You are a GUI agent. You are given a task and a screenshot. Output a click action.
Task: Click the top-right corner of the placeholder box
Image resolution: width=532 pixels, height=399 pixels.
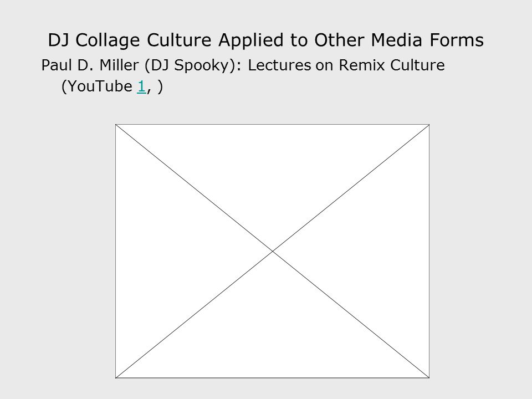pyautogui.click(x=429, y=125)
